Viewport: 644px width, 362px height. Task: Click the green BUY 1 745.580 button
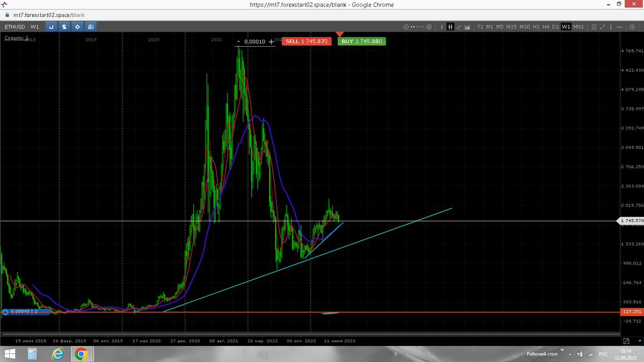click(x=362, y=41)
